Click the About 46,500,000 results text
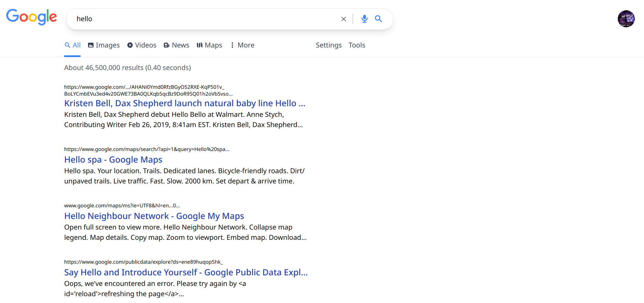Screen dimensions: 644x303 (x=128, y=68)
